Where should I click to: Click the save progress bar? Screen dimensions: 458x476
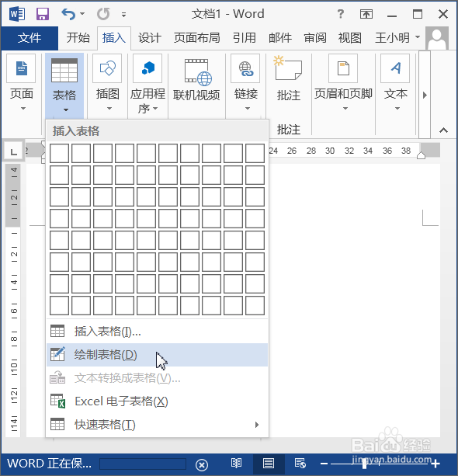pos(143,464)
